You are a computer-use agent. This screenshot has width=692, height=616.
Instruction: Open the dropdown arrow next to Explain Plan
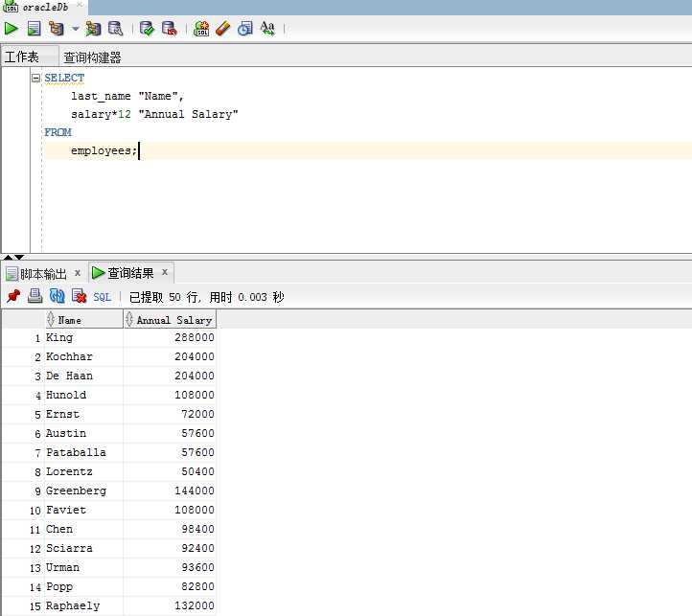[x=76, y=29]
